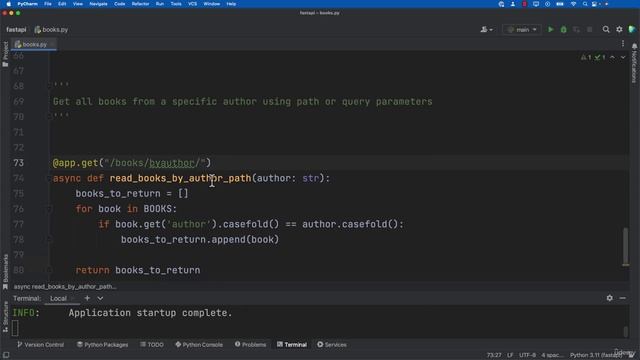This screenshot has width=640, height=360.
Task: Run with coverage icon in the toolbar
Action: coord(576,29)
